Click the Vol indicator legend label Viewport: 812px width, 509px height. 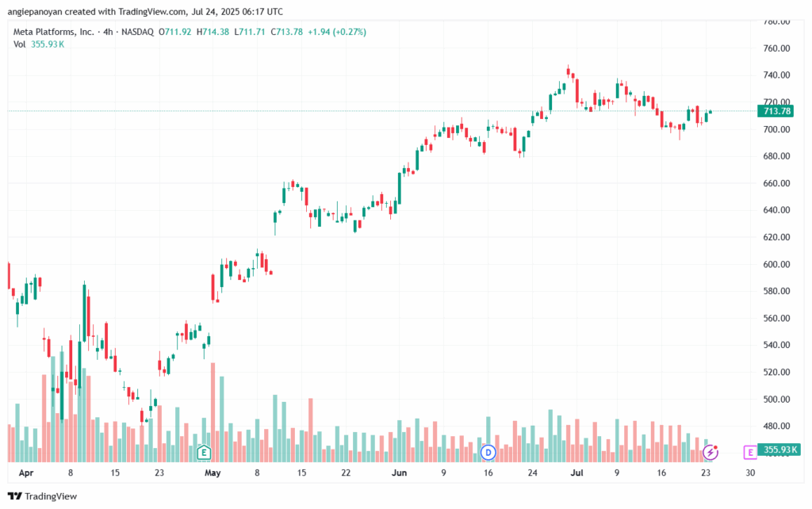click(x=20, y=44)
